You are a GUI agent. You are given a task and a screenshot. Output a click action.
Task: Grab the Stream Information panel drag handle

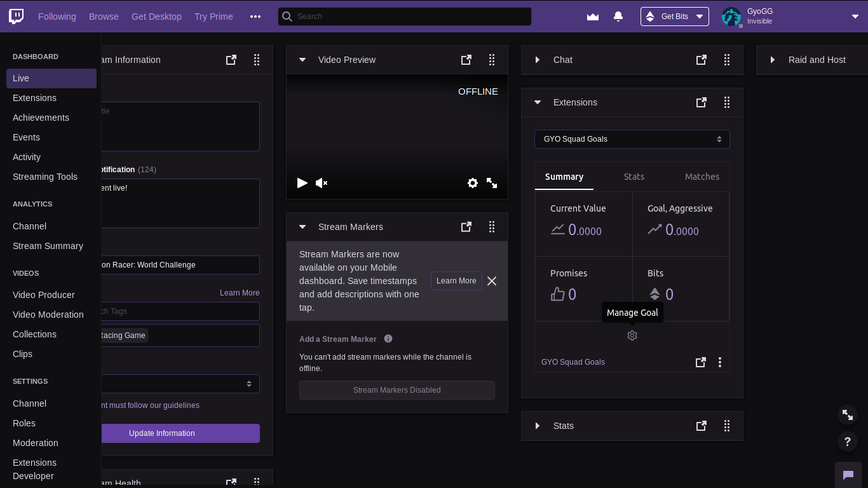point(257,60)
